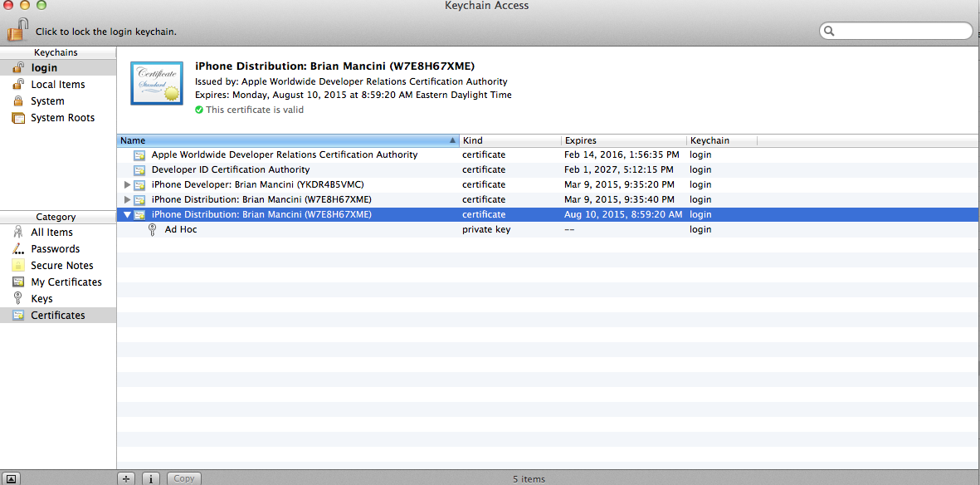This screenshot has height=485, width=980.
Task: Click the Feb 14, 2016 expiry cell
Action: (620, 154)
